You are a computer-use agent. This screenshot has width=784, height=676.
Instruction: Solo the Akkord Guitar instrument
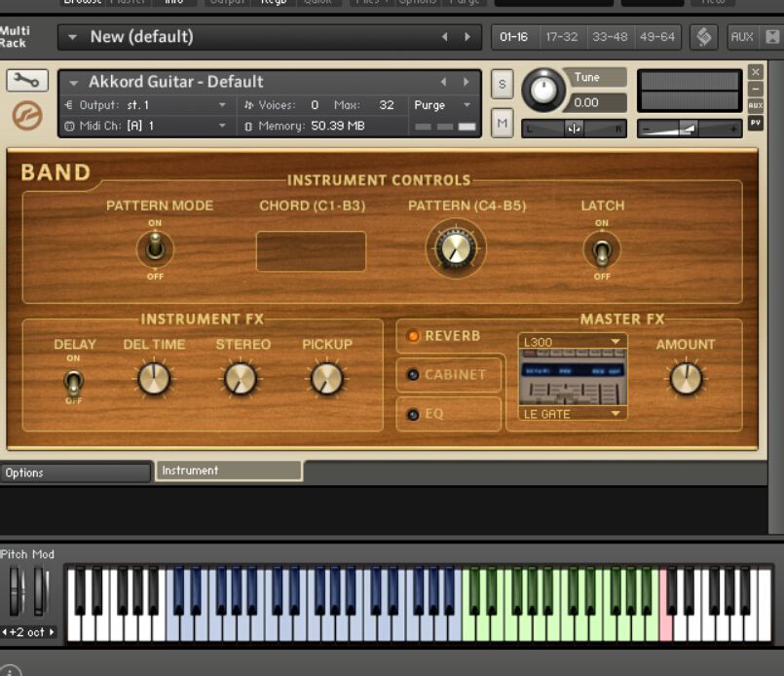(x=502, y=84)
